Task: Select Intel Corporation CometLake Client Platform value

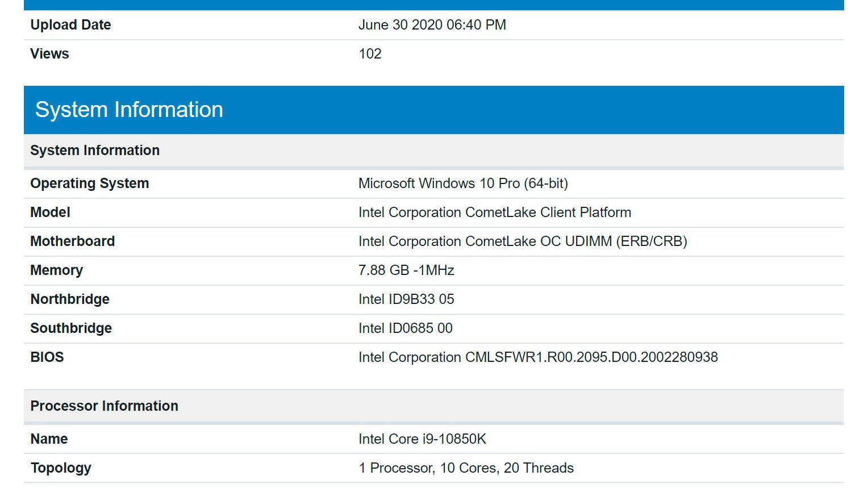Action: [495, 212]
